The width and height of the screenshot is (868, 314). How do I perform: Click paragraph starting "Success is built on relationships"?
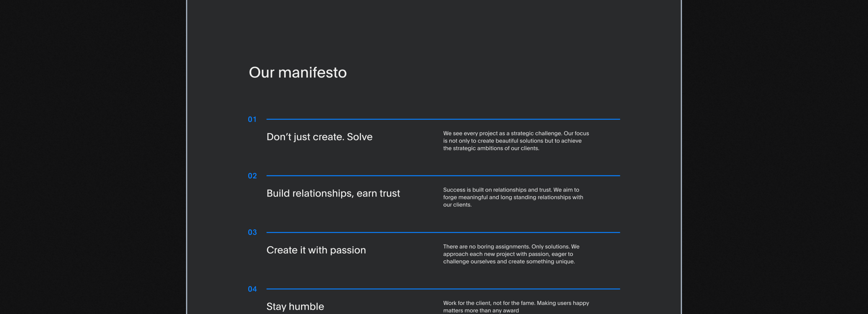pos(512,197)
